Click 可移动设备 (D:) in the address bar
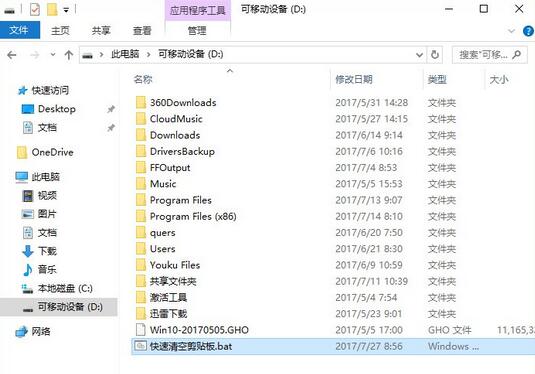Image resolution: width=535 pixels, height=374 pixels. coord(190,54)
